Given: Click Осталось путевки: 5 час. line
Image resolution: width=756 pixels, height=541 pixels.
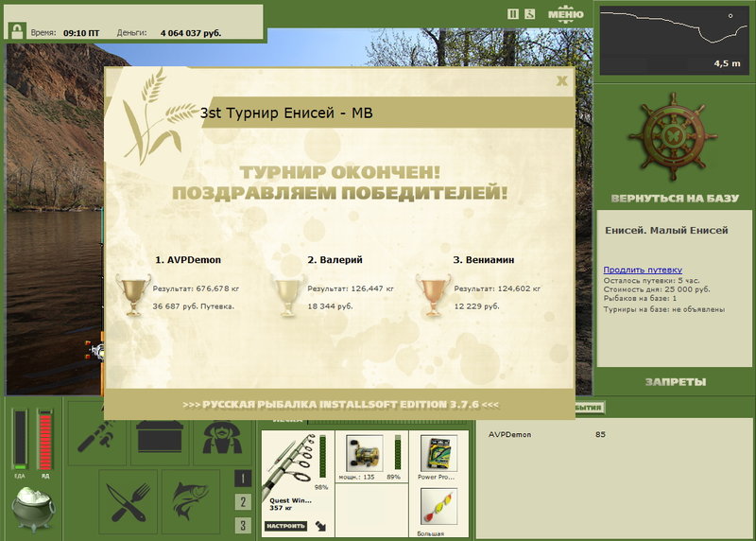Looking at the screenshot, I should click(x=651, y=280).
